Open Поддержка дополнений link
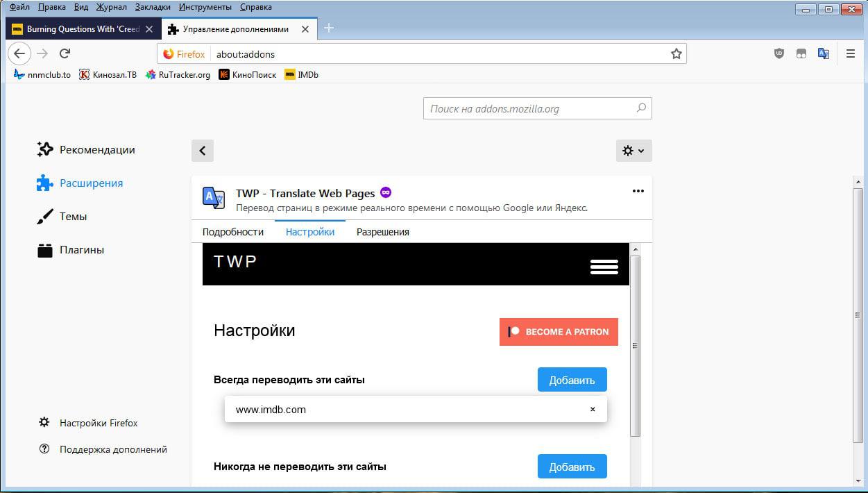This screenshot has height=493, width=868. 103,449
